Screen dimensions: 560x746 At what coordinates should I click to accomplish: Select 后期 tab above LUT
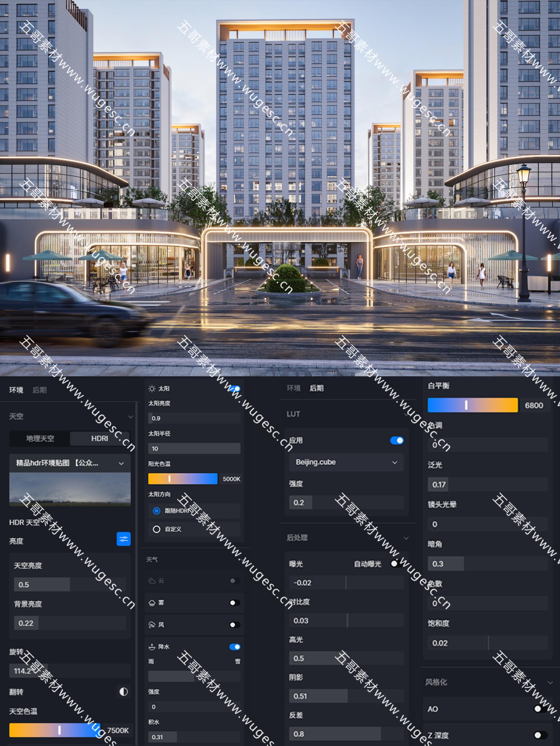click(x=317, y=388)
